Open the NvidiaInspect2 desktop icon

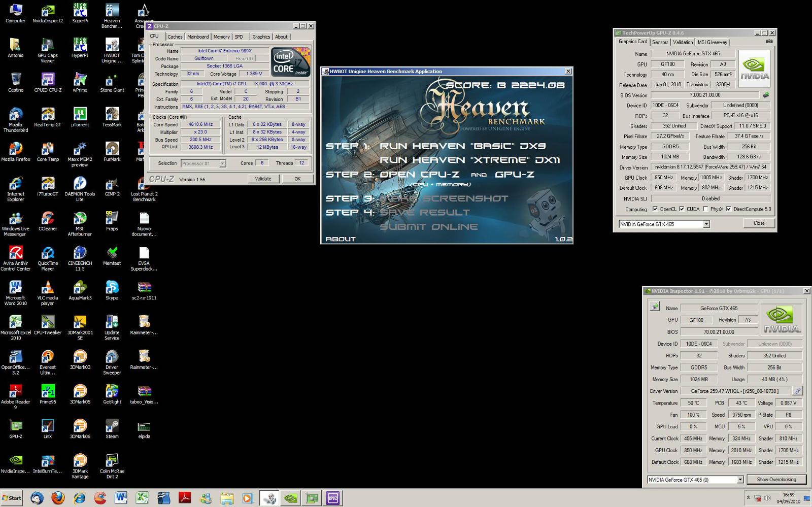tap(48, 14)
